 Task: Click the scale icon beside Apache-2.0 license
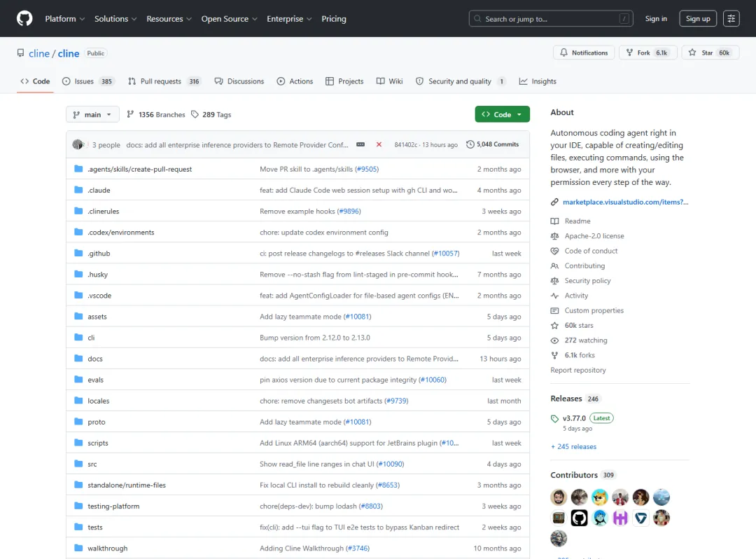point(554,236)
